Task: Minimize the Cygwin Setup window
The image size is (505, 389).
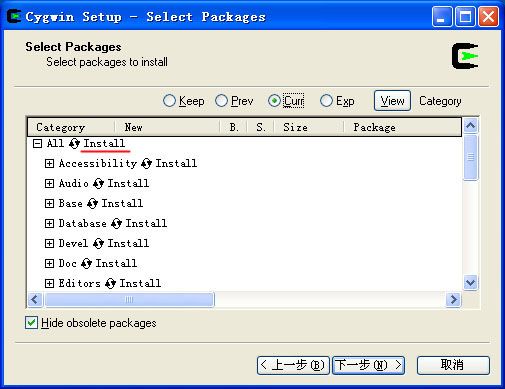Action: click(x=442, y=16)
